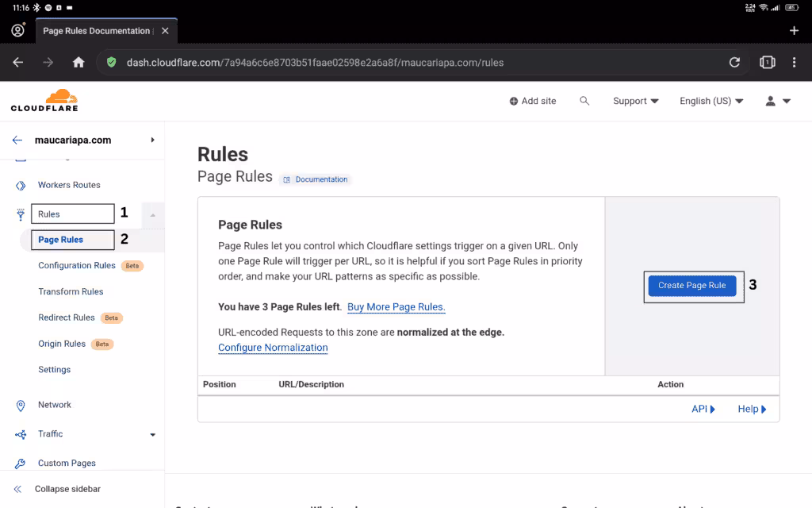The image size is (812, 508).
Task: Click Collapse sidebar label
Action: 67,489
